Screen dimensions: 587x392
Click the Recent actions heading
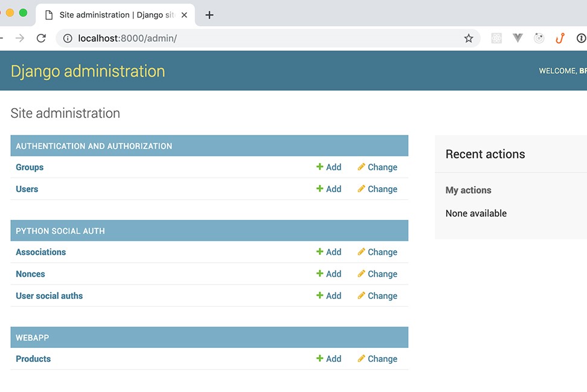click(x=485, y=154)
